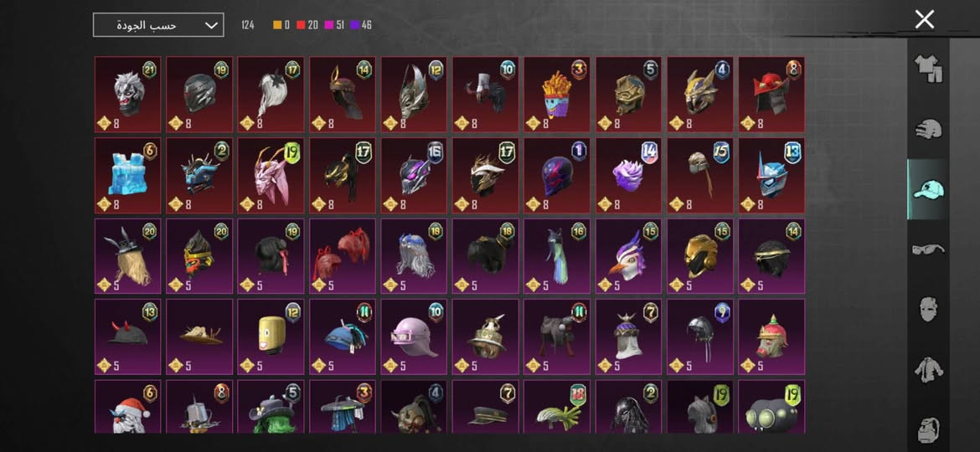Choose the pink level-three helmet
The image size is (980, 452).
pyautogui.click(x=414, y=336)
